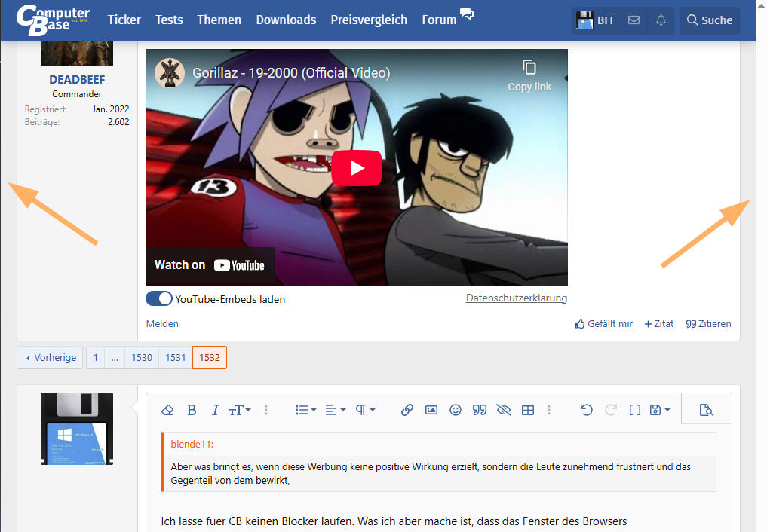This screenshot has width=767, height=532.
Task: Open the bell notifications icon
Action: pyautogui.click(x=661, y=20)
